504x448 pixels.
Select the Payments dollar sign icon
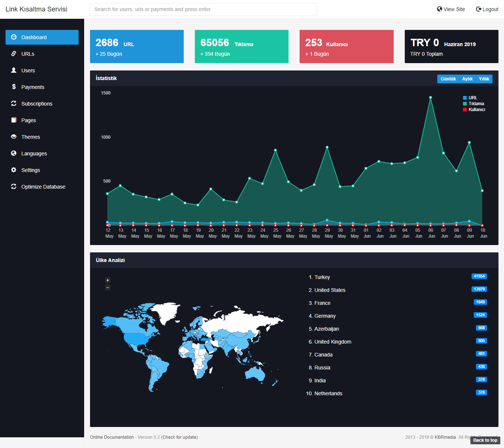pyautogui.click(x=14, y=87)
